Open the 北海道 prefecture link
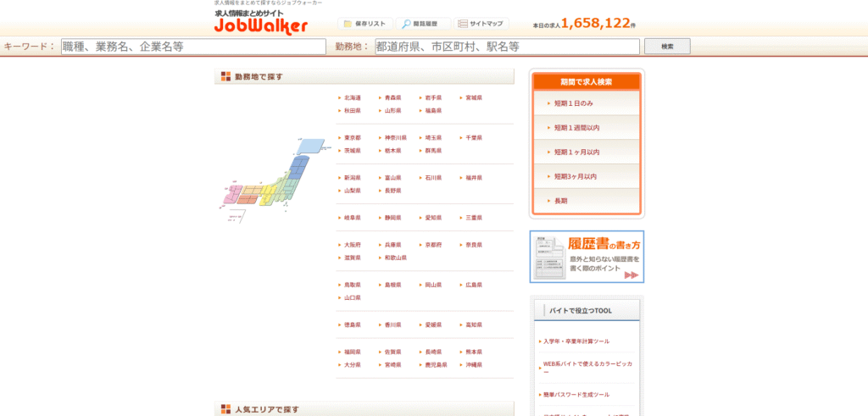The width and height of the screenshot is (868, 416). pos(352,98)
